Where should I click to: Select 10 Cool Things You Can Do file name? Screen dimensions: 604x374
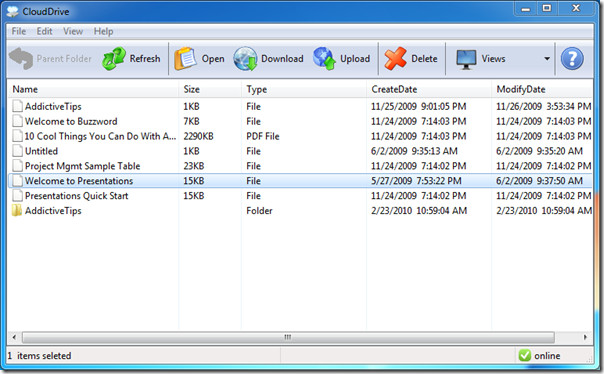pos(100,136)
